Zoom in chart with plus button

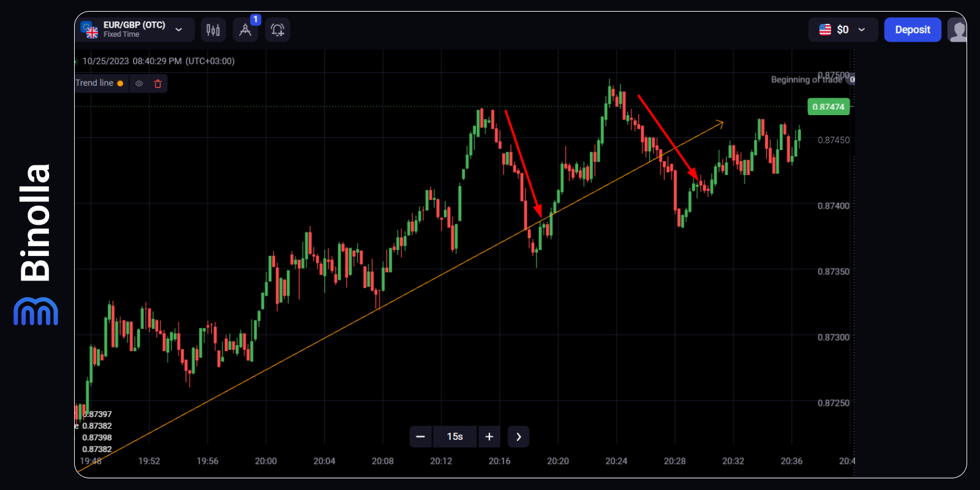tap(489, 437)
